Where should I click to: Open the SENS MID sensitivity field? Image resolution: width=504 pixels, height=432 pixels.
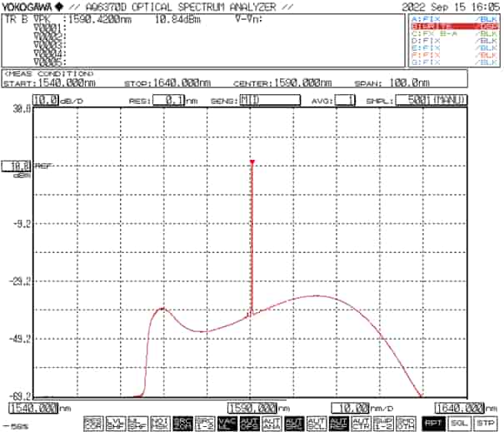click(x=269, y=100)
